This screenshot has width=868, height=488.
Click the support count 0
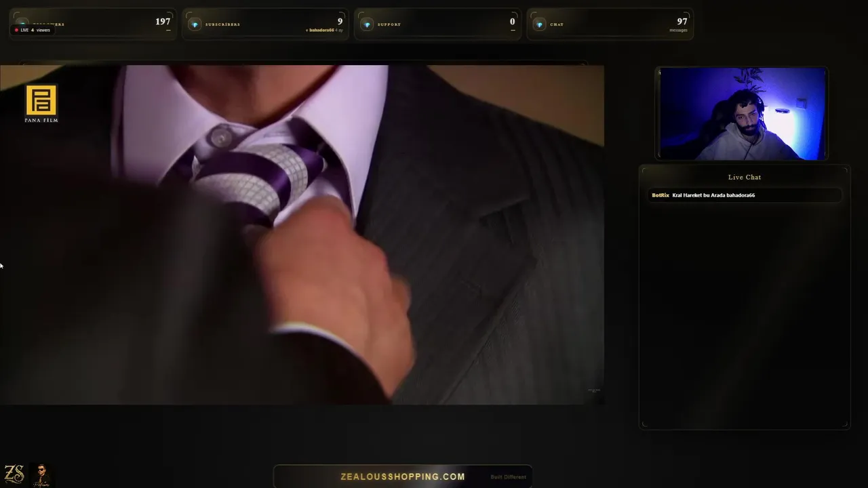[512, 22]
